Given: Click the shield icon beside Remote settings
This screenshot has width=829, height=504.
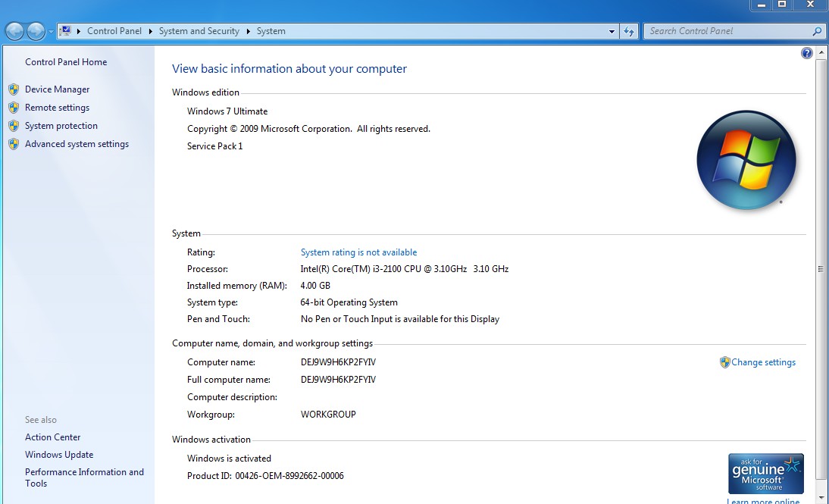Looking at the screenshot, I should pyautogui.click(x=14, y=108).
